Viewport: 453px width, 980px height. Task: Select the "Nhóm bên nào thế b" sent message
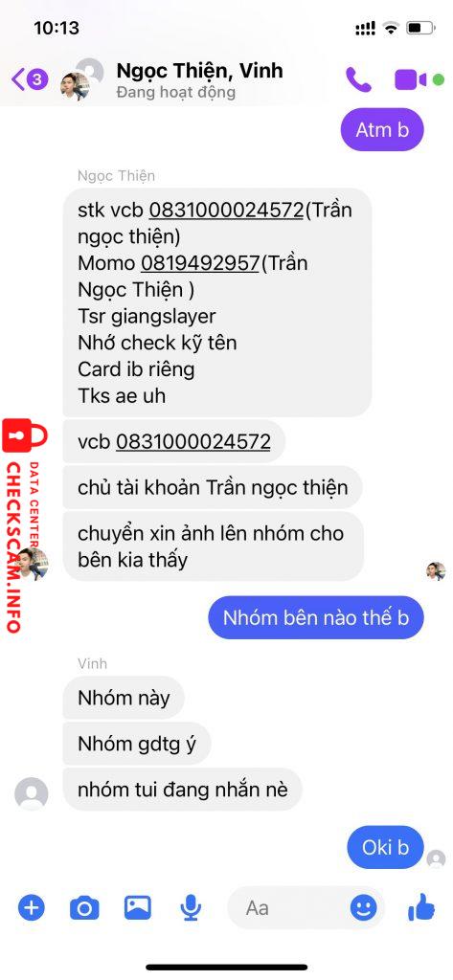tap(316, 617)
